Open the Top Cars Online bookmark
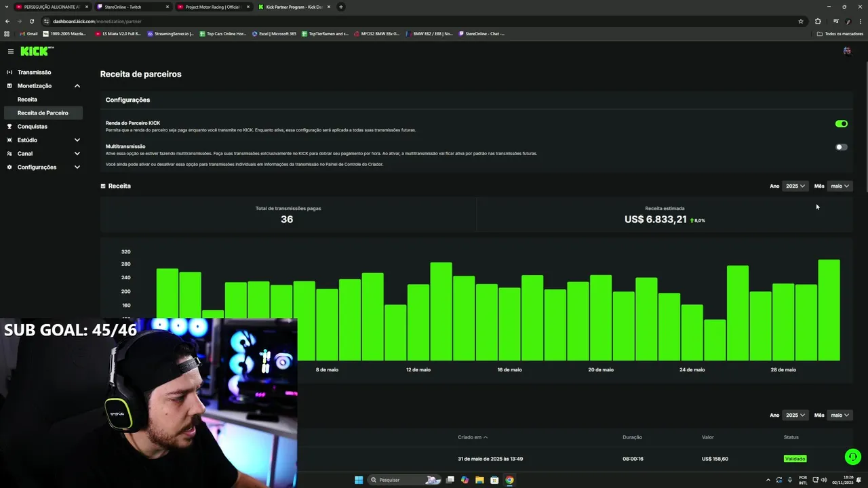The image size is (868, 488). point(222,33)
